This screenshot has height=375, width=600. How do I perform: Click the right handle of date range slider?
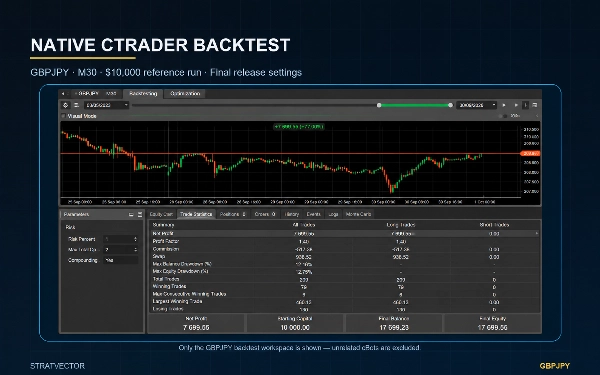tap(450, 105)
